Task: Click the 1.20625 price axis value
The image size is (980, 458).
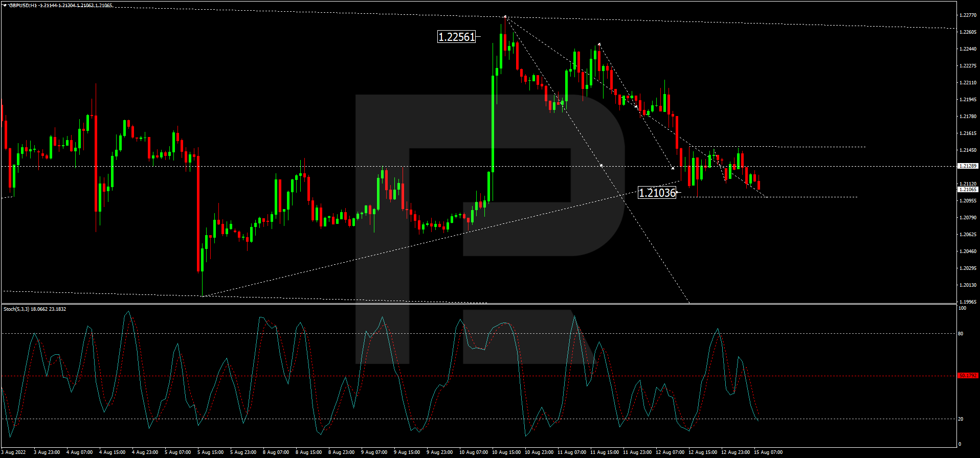Action: point(968,235)
